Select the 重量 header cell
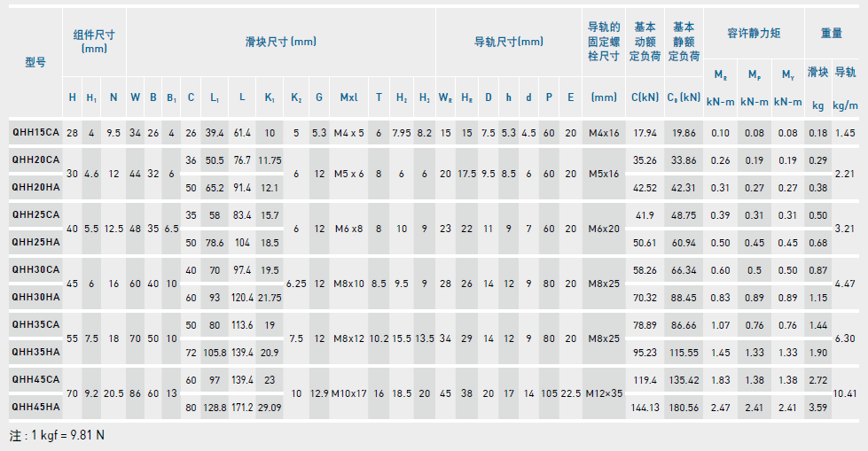Image resolution: width=868 pixels, height=451 pixels. 831,33
